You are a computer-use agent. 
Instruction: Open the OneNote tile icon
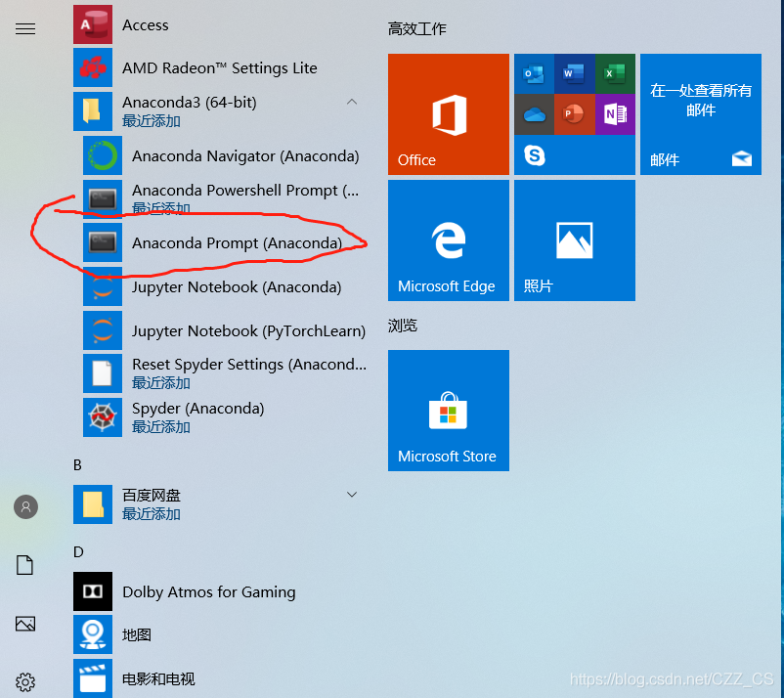tap(615, 114)
